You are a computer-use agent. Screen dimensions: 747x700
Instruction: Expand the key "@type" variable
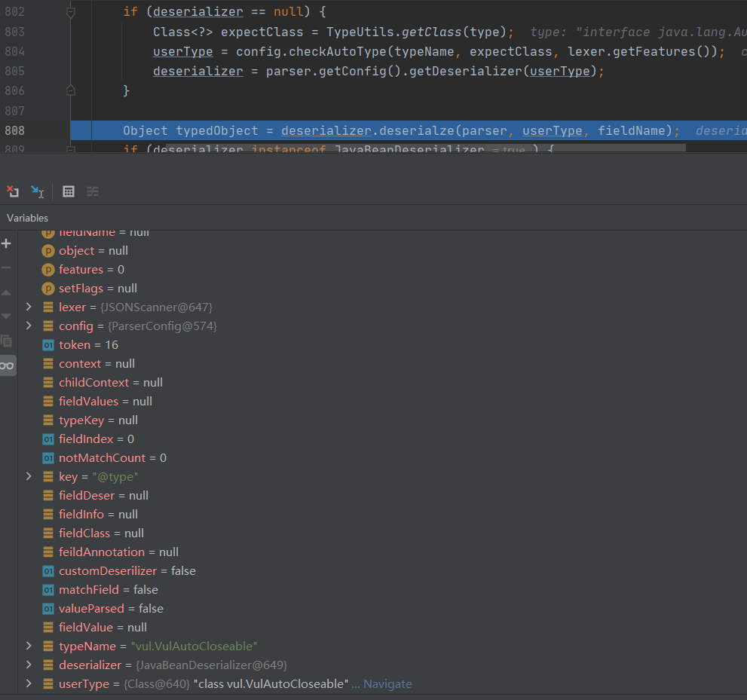click(29, 477)
